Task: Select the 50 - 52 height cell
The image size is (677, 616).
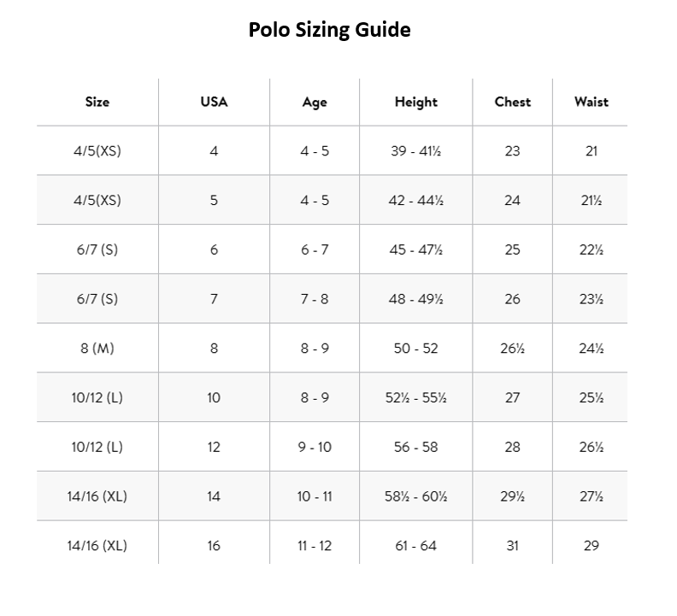Action: click(415, 349)
